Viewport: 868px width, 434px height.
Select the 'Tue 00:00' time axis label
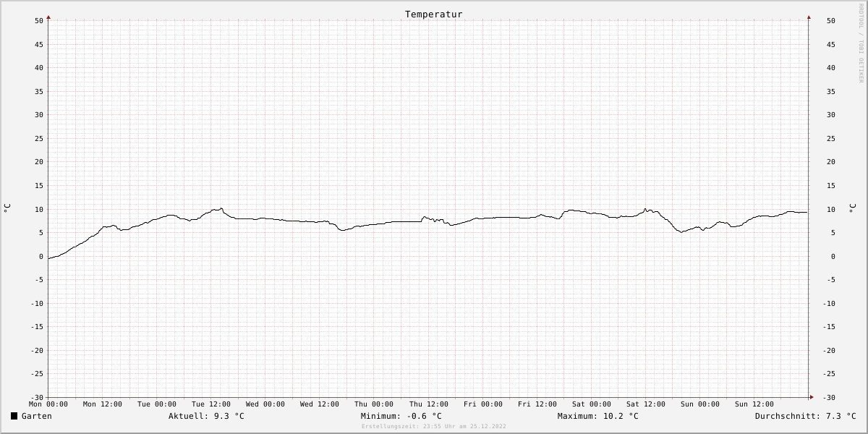click(x=157, y=404)
